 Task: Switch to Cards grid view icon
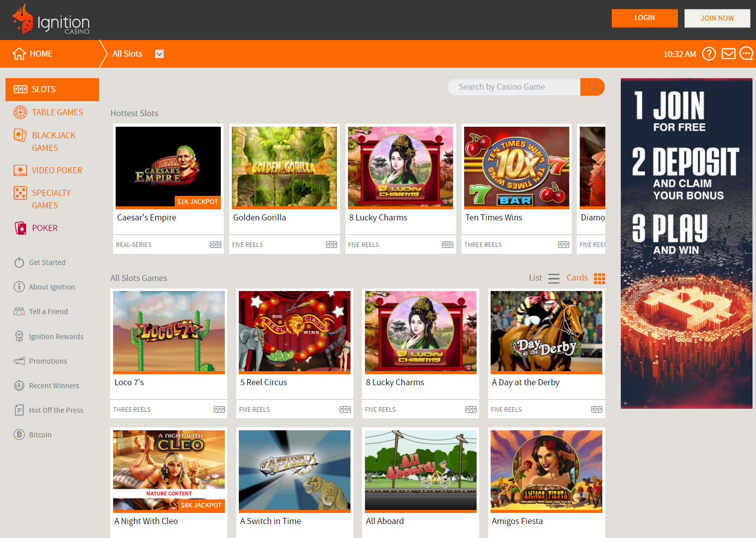click(x=599, y=278)
